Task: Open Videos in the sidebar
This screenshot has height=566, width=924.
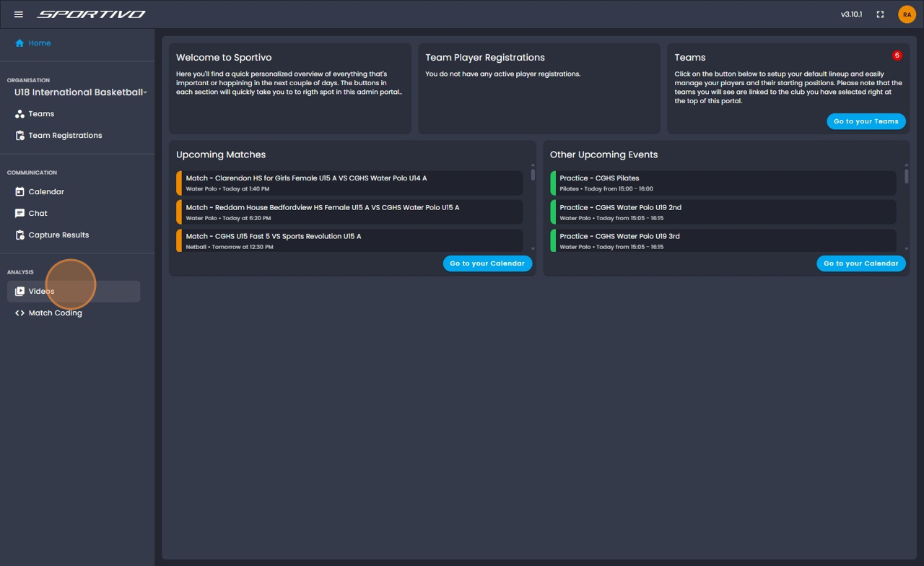Action: coord(74,292)
